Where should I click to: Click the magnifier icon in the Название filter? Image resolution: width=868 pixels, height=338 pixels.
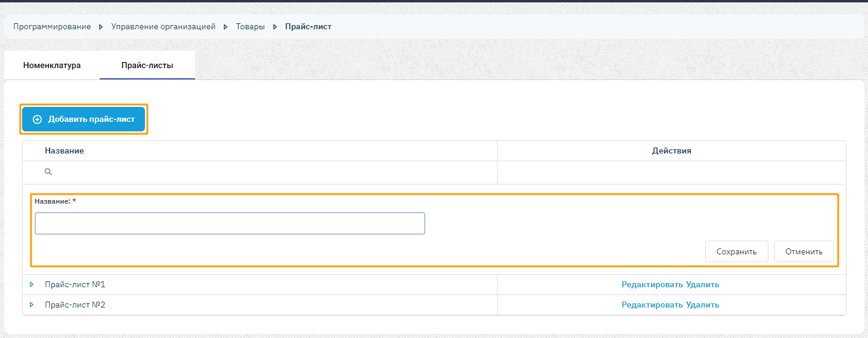tap(48, 172)
